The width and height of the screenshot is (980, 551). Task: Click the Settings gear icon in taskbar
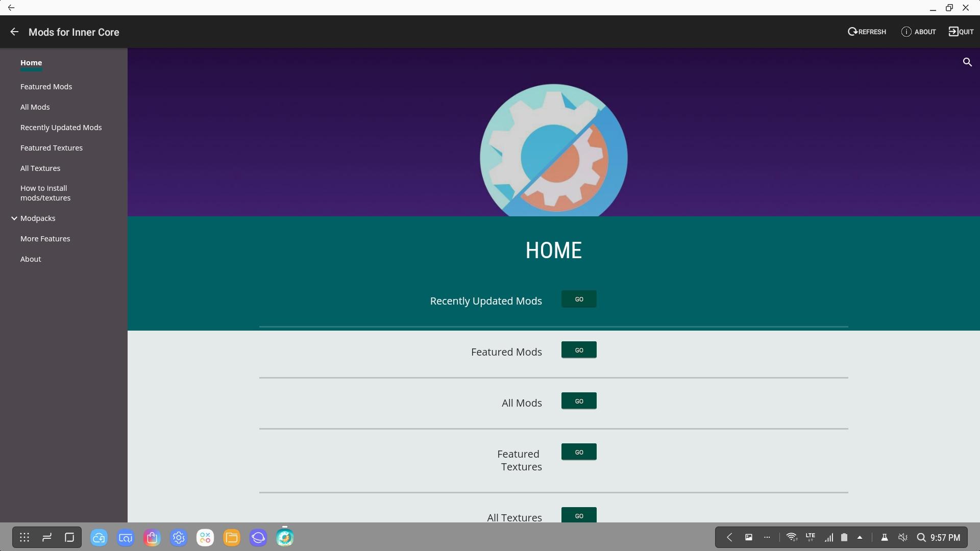[178, 537]
